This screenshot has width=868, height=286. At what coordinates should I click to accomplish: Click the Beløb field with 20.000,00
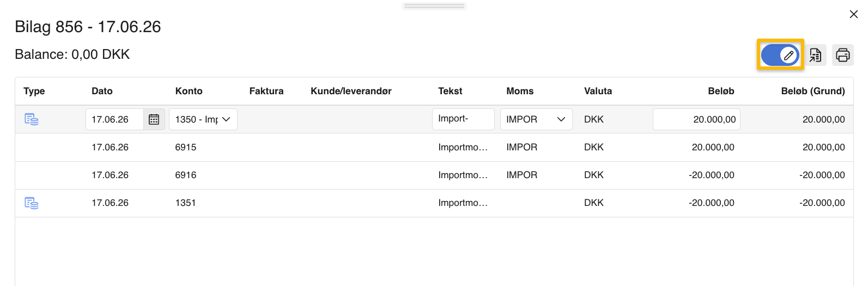tap(696, 119)
